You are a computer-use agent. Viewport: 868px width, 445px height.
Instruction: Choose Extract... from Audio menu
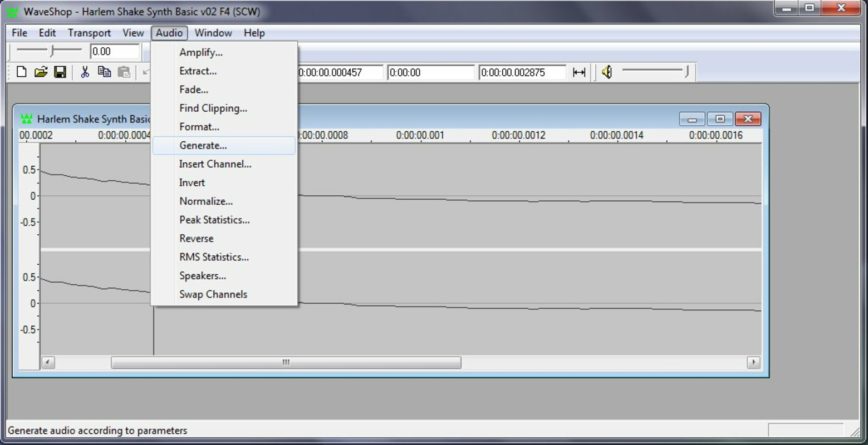pyautogui.click(x=224, y=71)
